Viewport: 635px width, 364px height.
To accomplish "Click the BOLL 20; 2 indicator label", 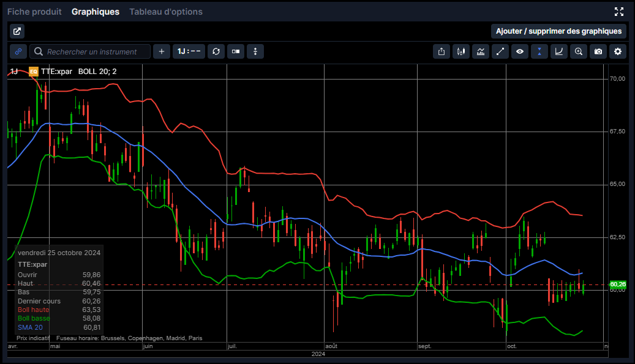I will pyautogui.click(x=97, y=72).
